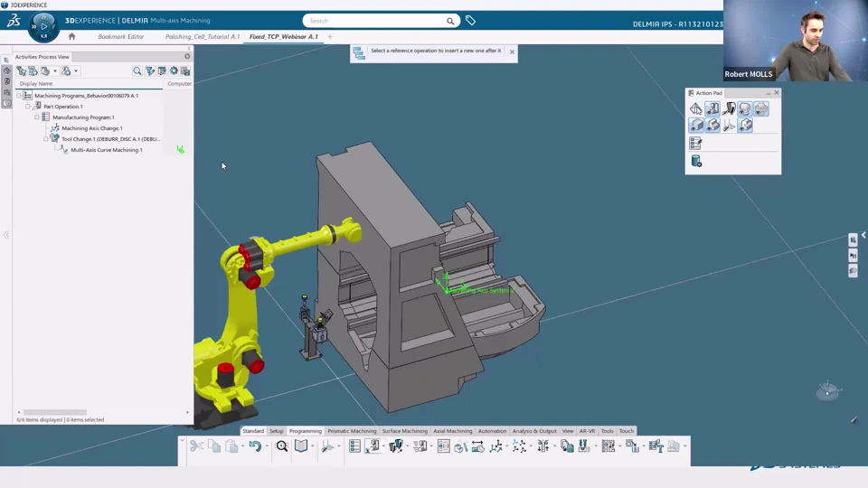Click the database cylinder icon in Action Pad
The height and width of the screenshot is (488, 868).
pyautogui.click(x=696, y=161)
